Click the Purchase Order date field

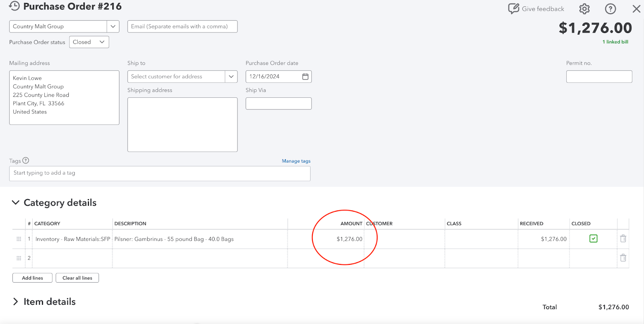(279, 76)
